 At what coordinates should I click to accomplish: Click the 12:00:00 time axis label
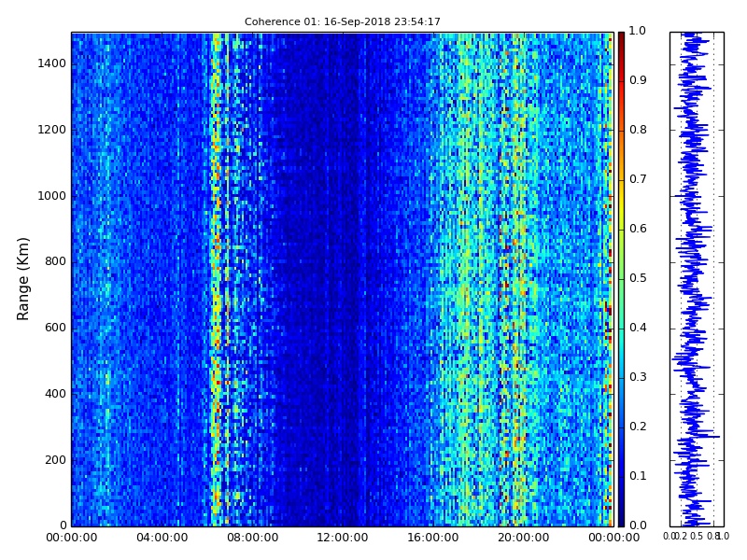(343, 538)
